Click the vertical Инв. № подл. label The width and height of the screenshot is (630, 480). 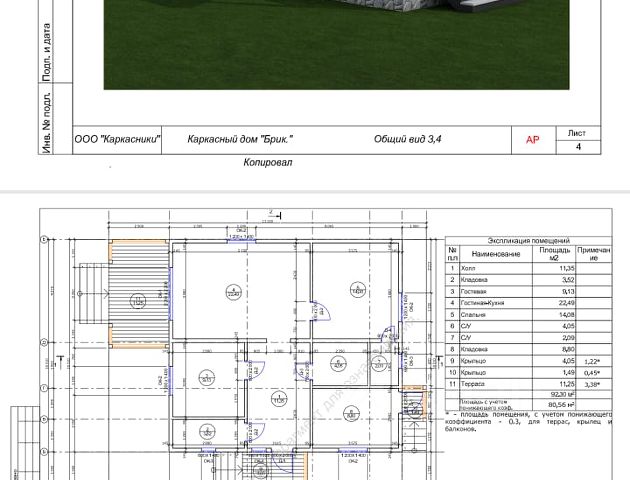point(47,123)
